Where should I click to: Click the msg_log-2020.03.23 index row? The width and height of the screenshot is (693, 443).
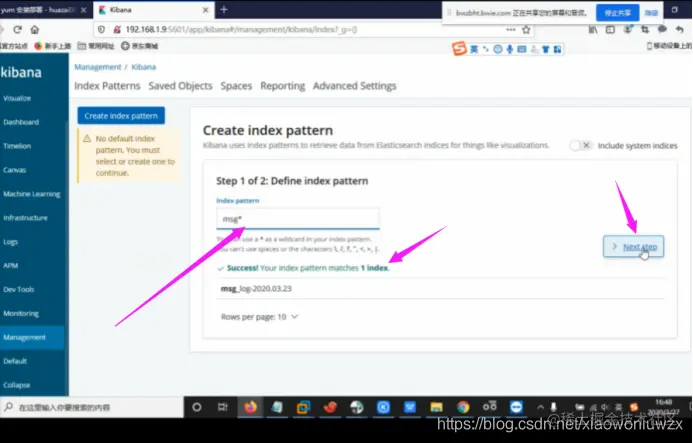tap(440, 288)
